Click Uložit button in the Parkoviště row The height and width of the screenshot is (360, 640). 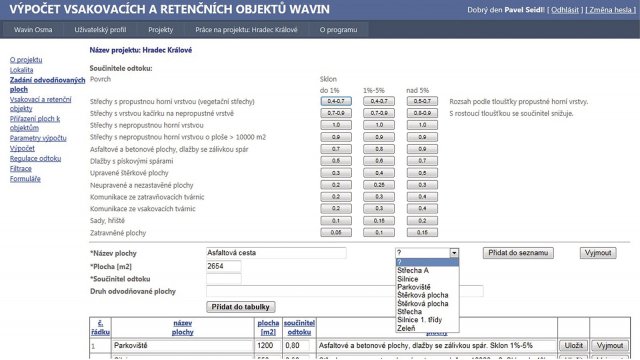tap(573, 345)
